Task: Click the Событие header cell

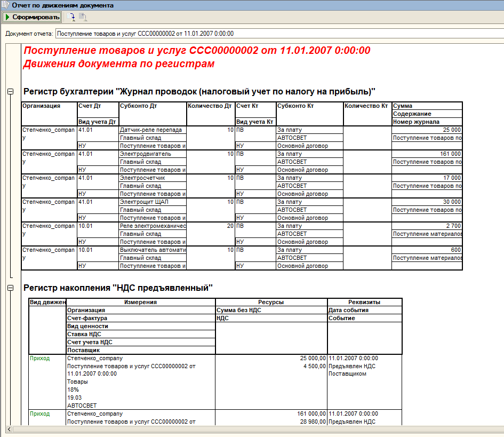Action: pyautogui.click(x=364, y=319)
